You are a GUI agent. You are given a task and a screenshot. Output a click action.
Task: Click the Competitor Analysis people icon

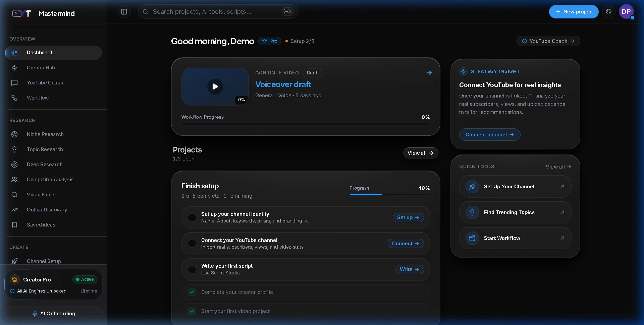tap(14, 180)
